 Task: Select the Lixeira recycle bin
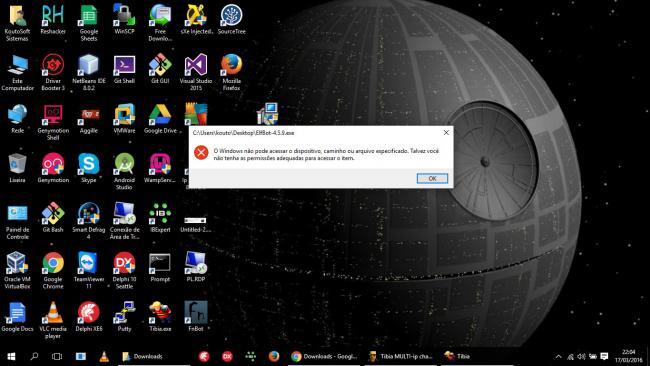(x=17, y=168)
